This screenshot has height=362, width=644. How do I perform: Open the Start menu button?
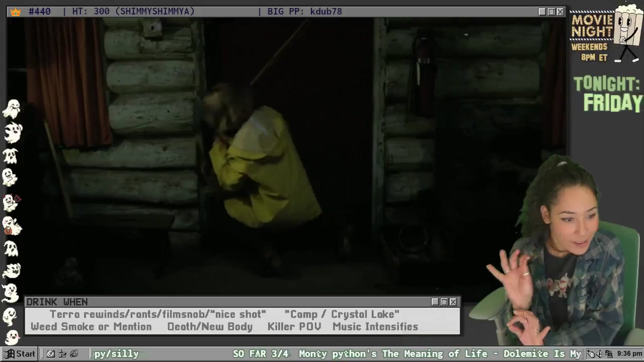tap(19, 354)
